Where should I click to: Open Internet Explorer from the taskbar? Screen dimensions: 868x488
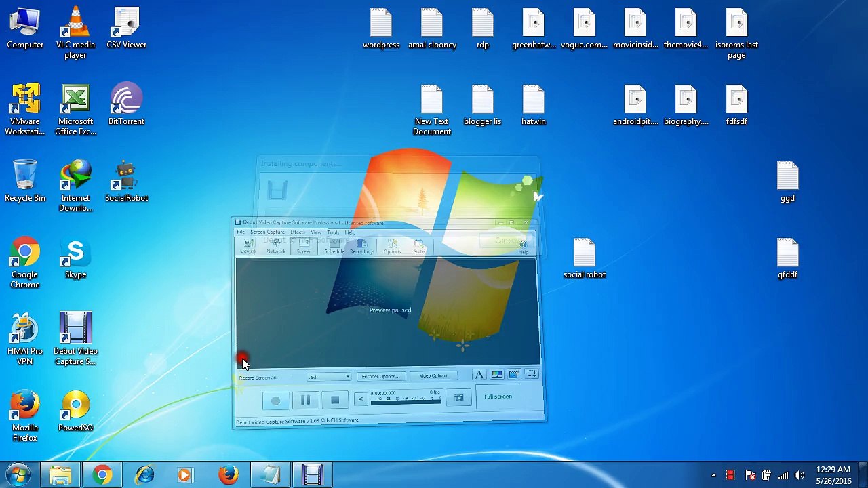[144, 474]
